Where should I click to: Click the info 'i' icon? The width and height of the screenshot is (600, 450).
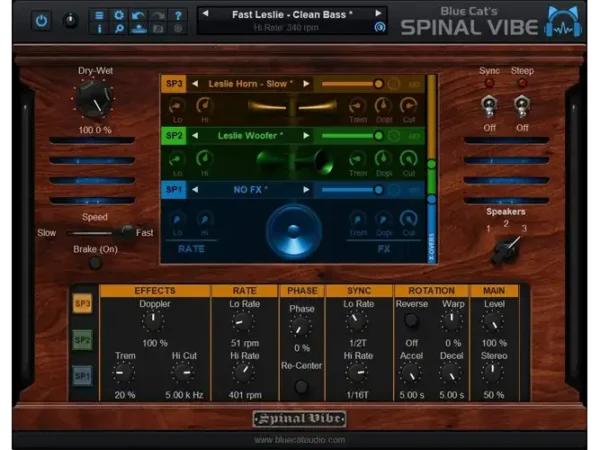99,28
